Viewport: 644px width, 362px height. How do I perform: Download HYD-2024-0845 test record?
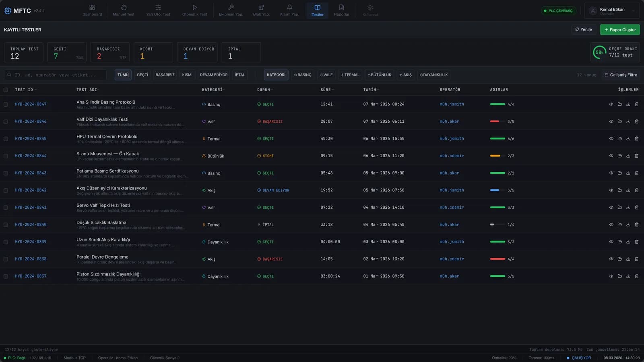point(628,138)
